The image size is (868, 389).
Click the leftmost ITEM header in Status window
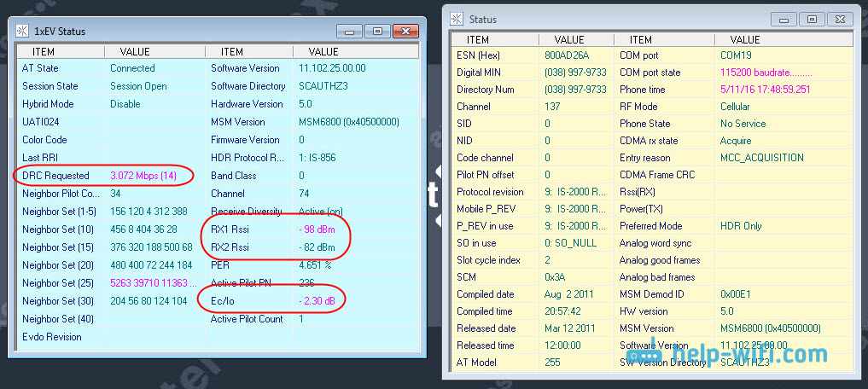(x=478, y=39)
